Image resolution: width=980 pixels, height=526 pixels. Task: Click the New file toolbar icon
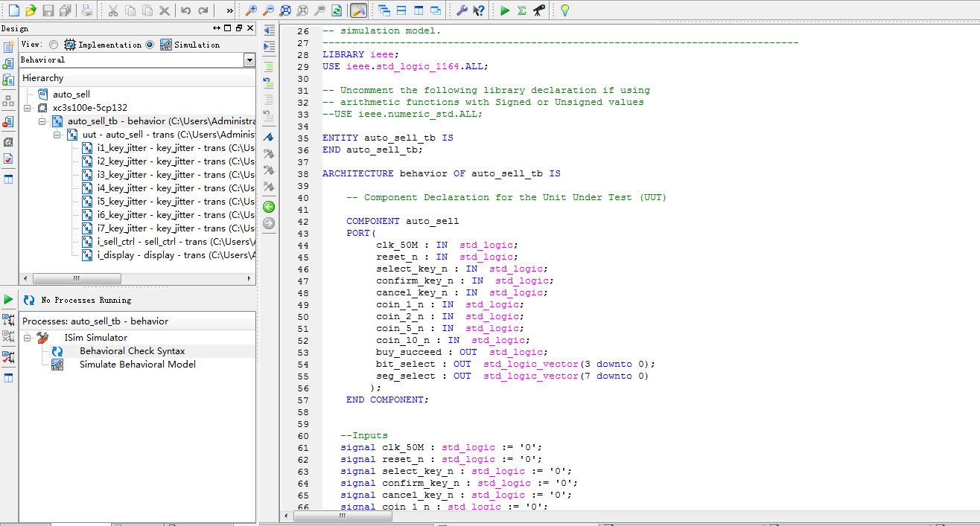13,10
